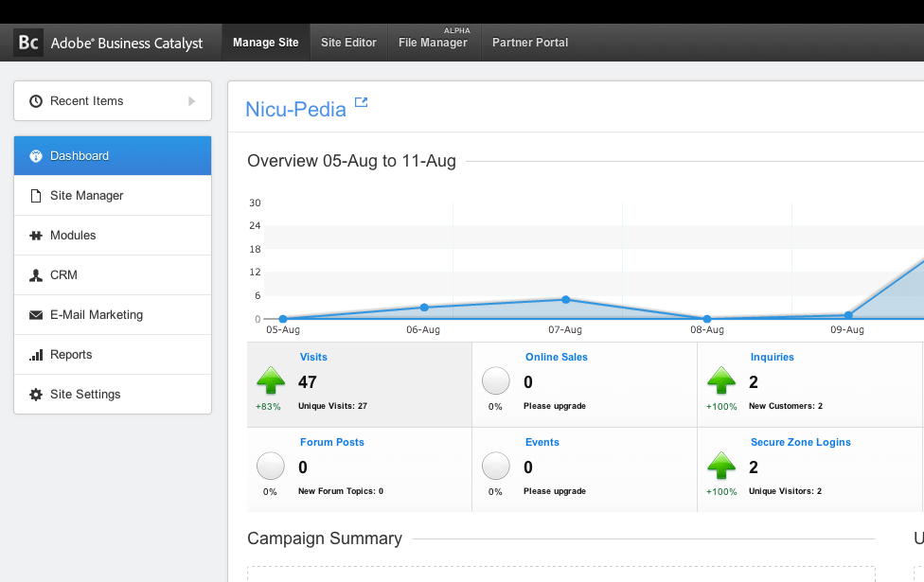
Task: Click the Adobe Business Catalyst title text
Action: pyautogui.click(x=127, y=43)
